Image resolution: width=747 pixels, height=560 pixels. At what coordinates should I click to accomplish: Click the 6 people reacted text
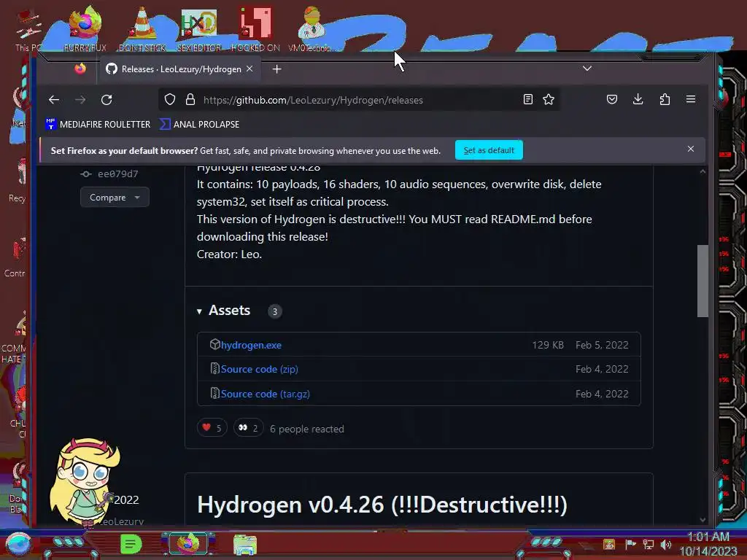(x=307, y=429)
